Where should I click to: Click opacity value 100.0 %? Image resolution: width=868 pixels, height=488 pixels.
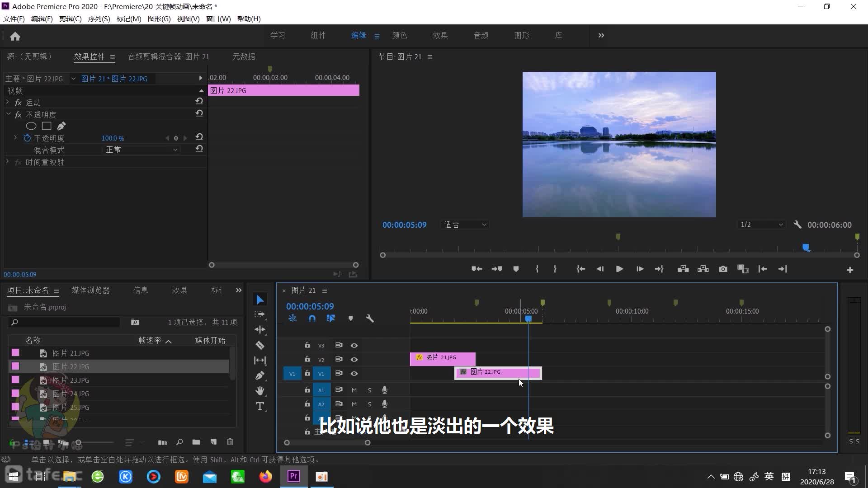click(113, 138)
